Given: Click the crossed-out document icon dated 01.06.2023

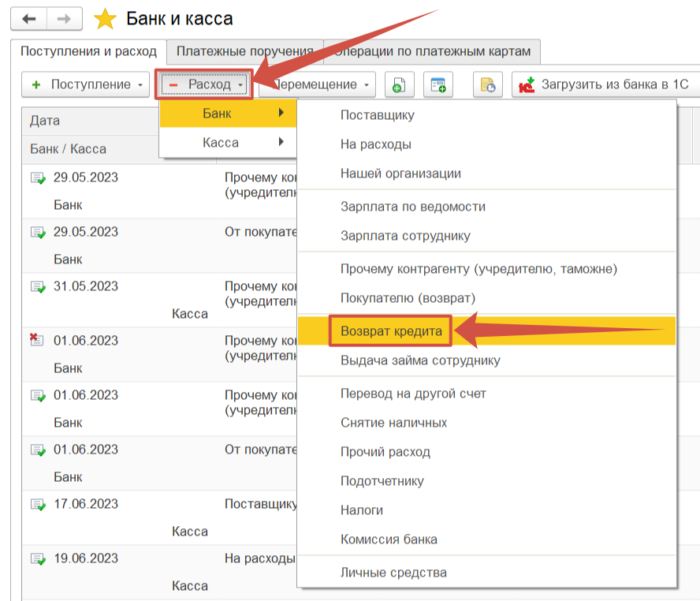Looking at the screenshot, I should 36,341.
